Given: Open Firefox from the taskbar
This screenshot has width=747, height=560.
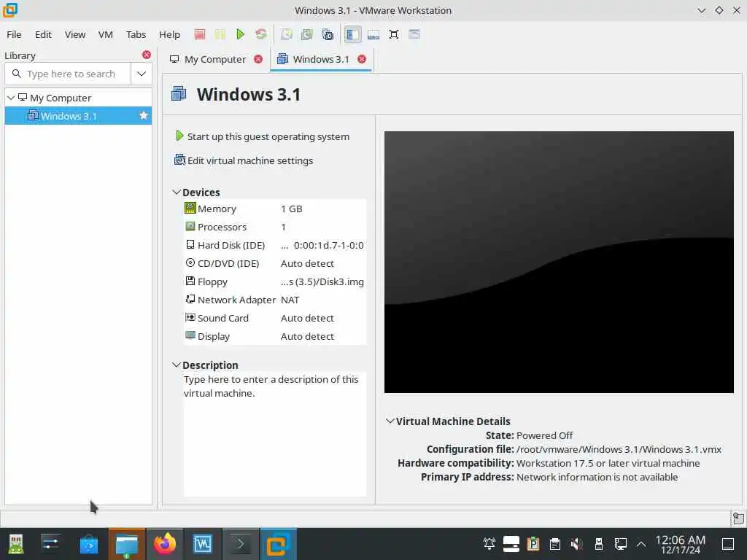Looking at the screenshot, I should [x=164, y=544].
